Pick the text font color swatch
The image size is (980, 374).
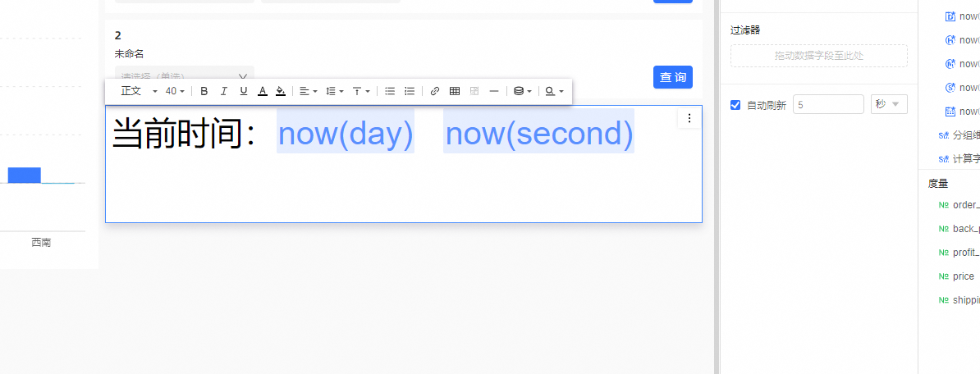[263, 91]
